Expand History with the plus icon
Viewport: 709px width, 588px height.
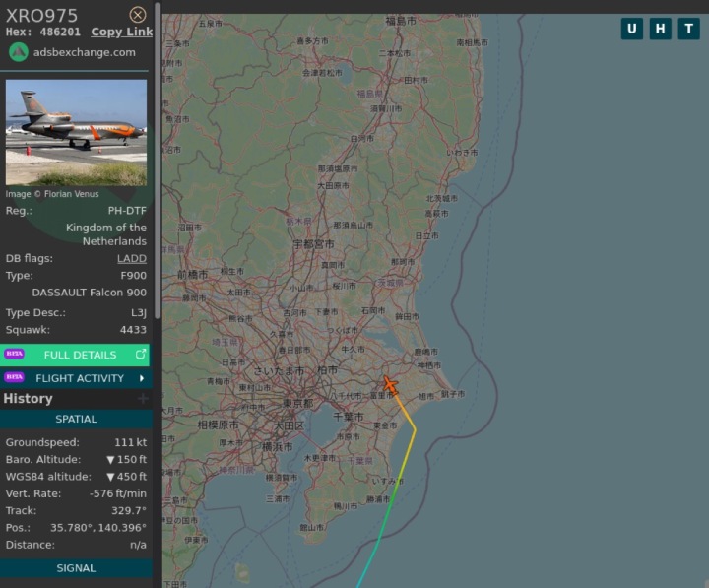tap(143, 399)
